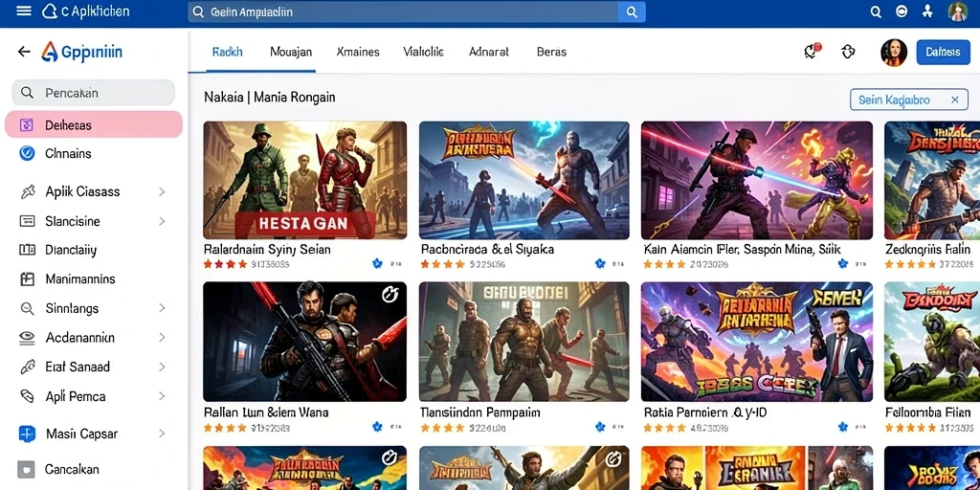Switch to the Xmaines tab

pos(358,52)
